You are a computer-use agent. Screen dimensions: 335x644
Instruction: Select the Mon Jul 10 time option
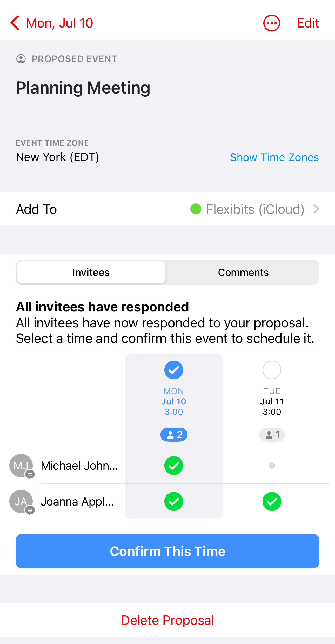[174, 370]
